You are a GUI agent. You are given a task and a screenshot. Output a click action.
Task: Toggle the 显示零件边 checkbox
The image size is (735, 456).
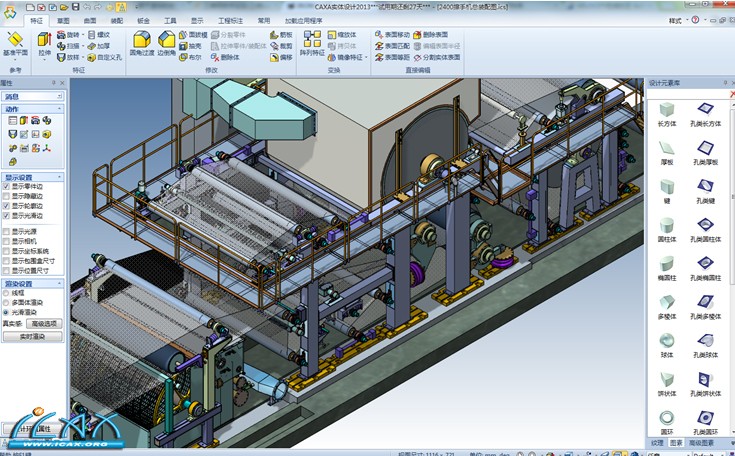click(x=6, y=186)
